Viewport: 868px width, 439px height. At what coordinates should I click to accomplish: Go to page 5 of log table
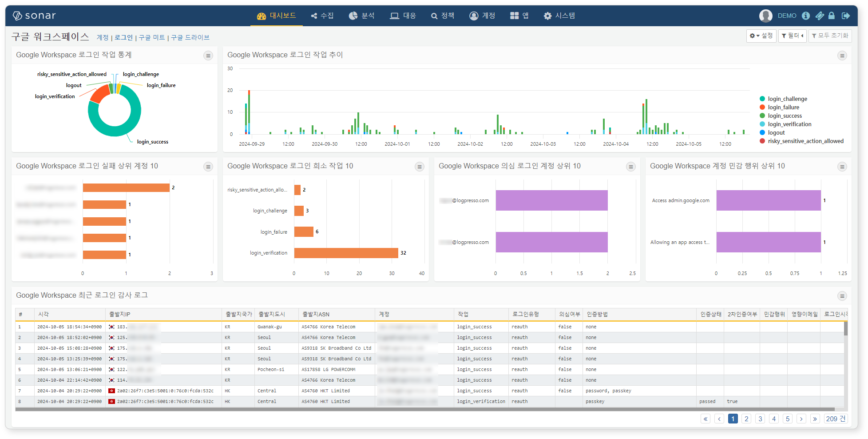point(788,419)
